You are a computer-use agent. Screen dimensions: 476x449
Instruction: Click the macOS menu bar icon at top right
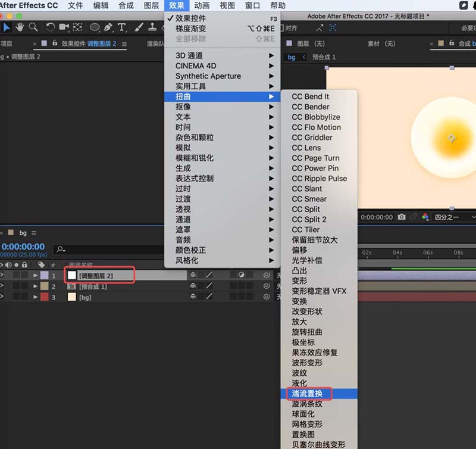coord(464,5)
